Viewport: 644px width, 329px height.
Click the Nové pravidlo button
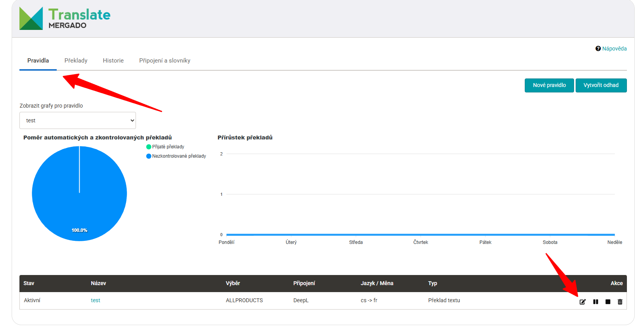[x=549, y=85]
